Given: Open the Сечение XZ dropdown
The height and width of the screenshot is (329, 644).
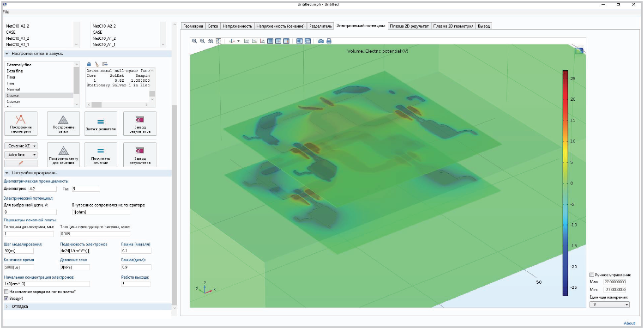Looking at the screenshot, I should (x=21, y=146).
